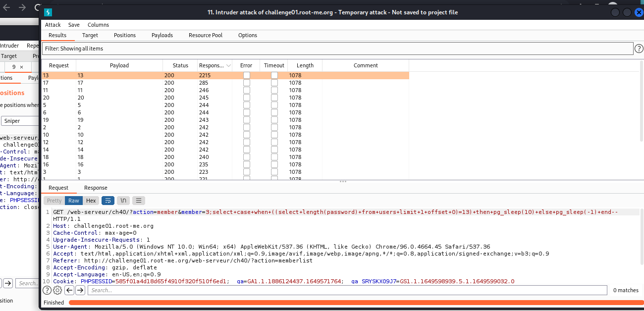This screenshot has width=644, height=311.
Task: Tick Error checkbox for payload 16 row
Action: pyautogui.click(x=246, y=164)
